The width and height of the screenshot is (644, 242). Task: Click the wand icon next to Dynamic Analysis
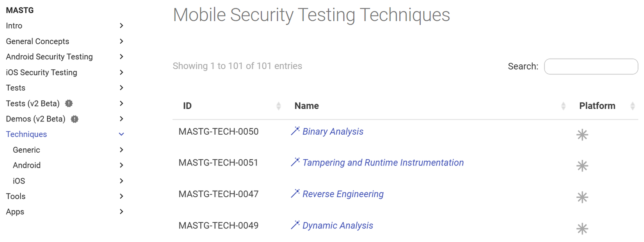pyautogui.click(x=295, y=225)
